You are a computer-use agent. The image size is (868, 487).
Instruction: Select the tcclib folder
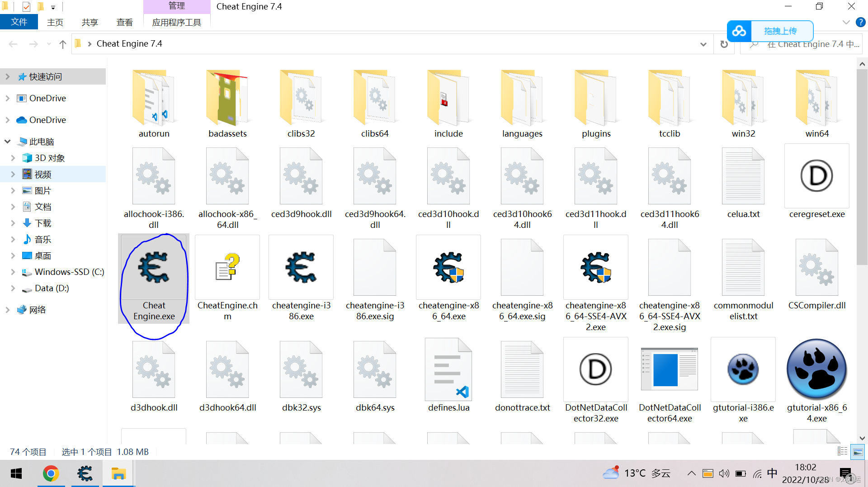pyautogui.click(x=670, y=104)
